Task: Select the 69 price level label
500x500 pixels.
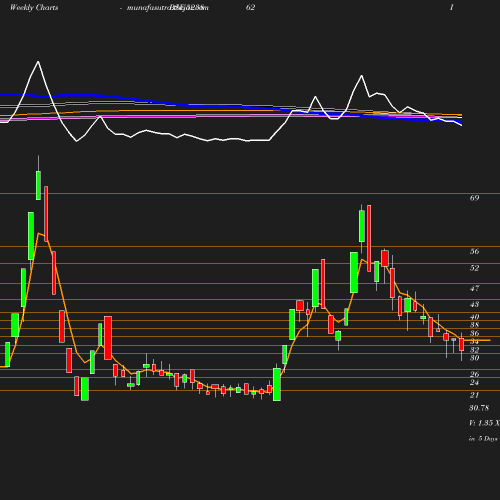Action: pyautogui.click(x=474, y=198)
